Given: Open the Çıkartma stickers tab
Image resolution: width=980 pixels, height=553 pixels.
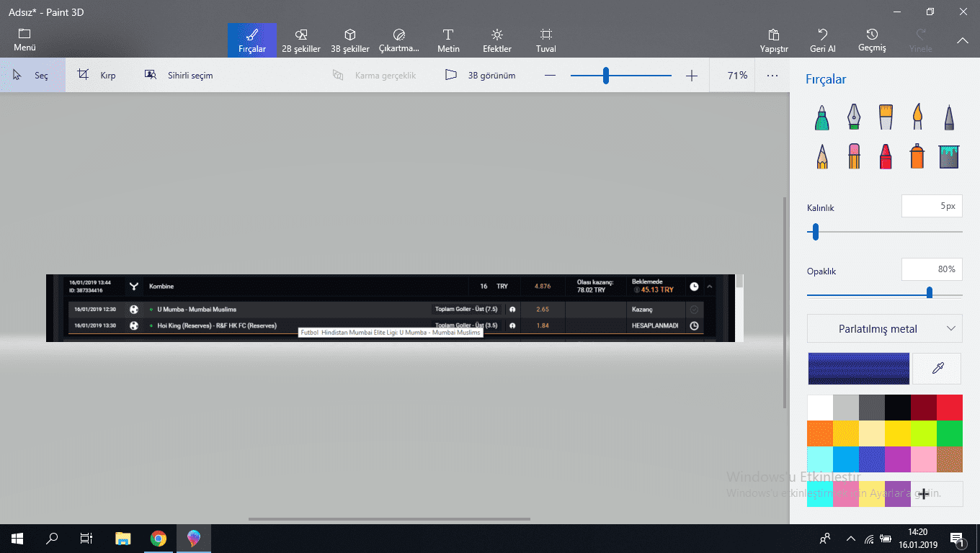Looking at the screenshot, I should pos(399,40).
